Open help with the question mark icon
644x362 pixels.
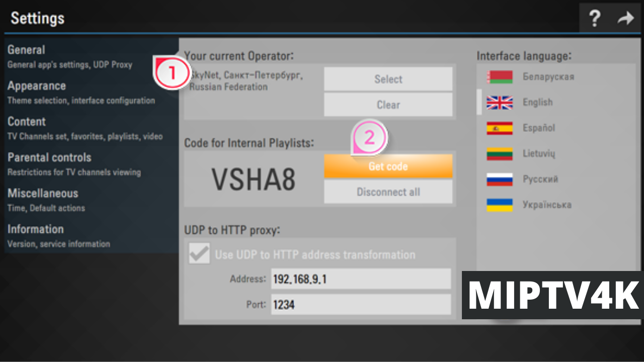point(595,19)
